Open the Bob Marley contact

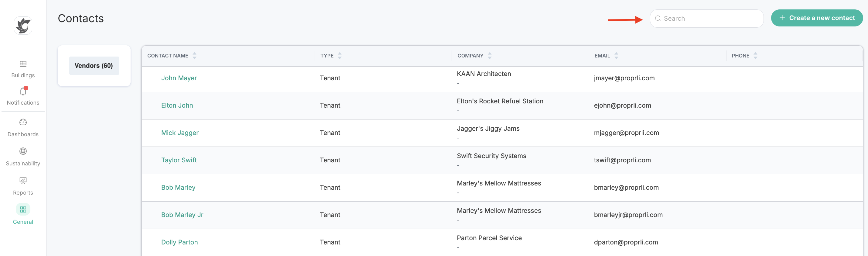point(178,188)
